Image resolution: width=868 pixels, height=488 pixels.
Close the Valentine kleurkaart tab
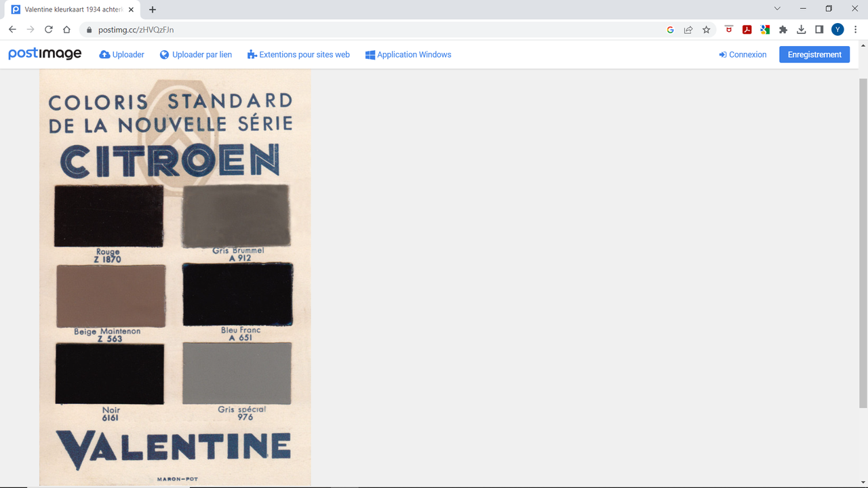point(131,9)
